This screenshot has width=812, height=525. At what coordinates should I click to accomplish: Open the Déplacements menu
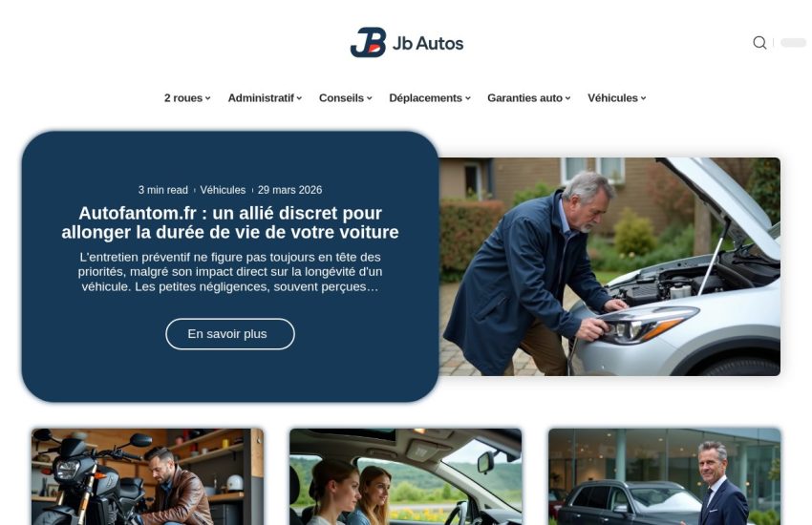coord(429,98)
